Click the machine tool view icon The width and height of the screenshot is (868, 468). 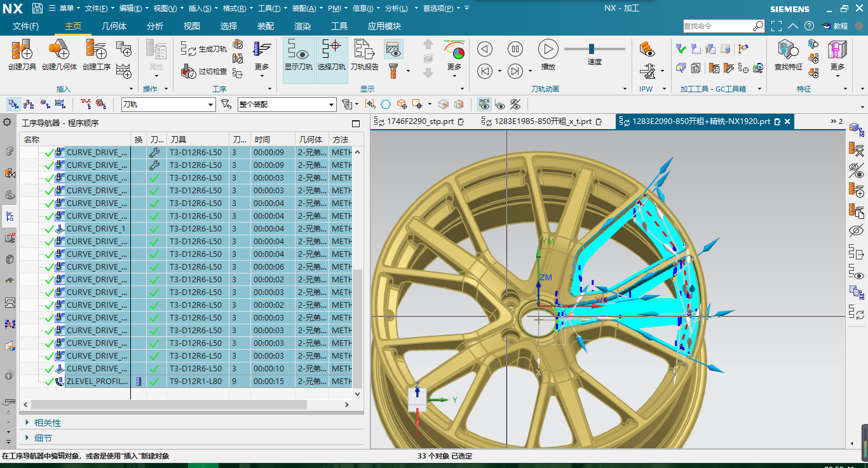pyautogui.click(x=29, y=104)
